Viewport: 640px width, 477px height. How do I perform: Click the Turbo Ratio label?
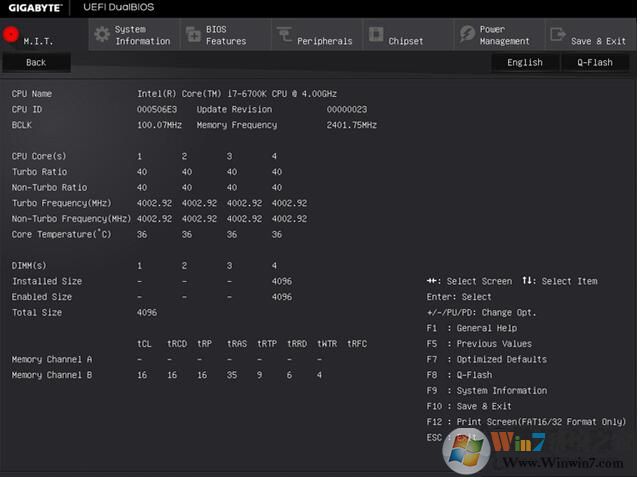(x=39, y=172)
